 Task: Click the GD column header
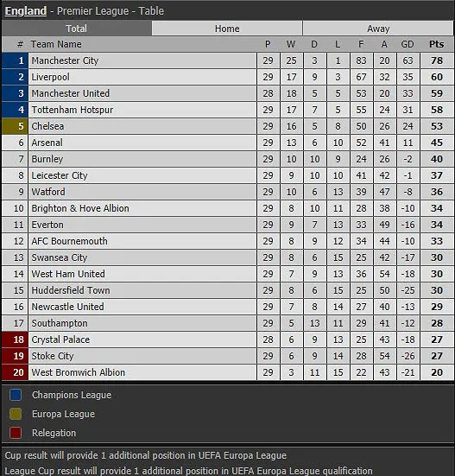pos(408,44)
